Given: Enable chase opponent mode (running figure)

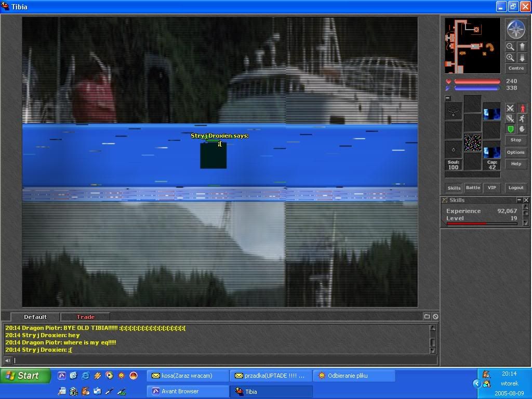Looking at the screenshot, I should click(x=522, y=119).
